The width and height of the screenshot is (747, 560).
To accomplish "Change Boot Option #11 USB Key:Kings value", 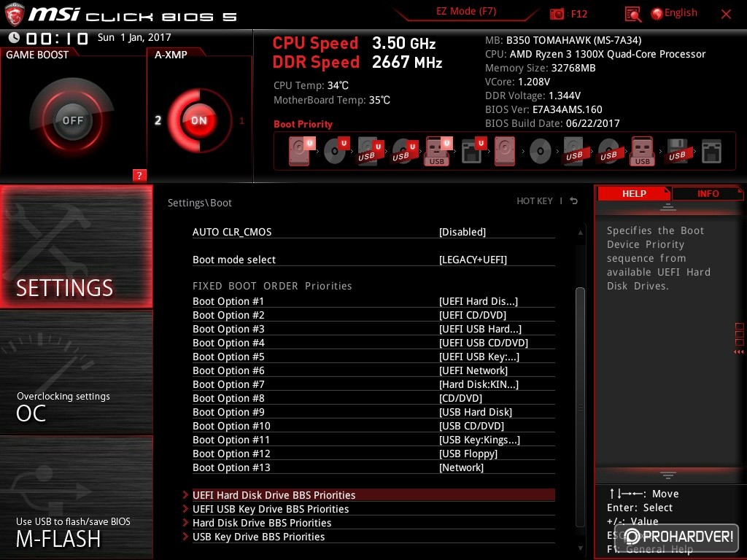I will coord(479,439).
